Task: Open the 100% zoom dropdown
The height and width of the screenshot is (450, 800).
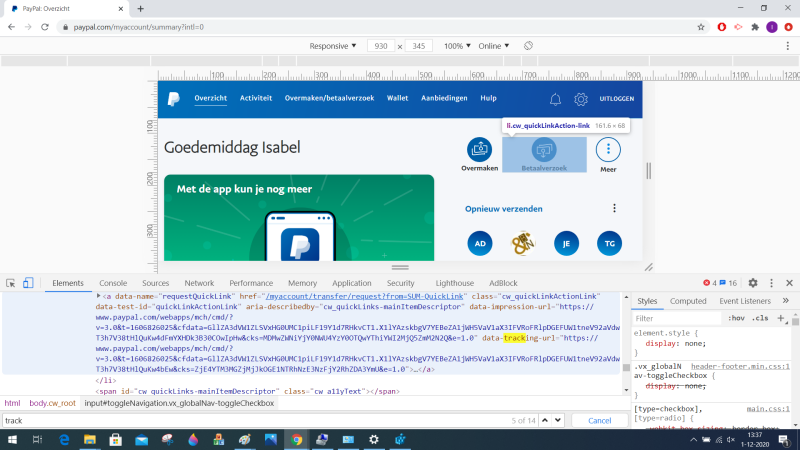Action: pyautogui.click(x=457, y=46)
